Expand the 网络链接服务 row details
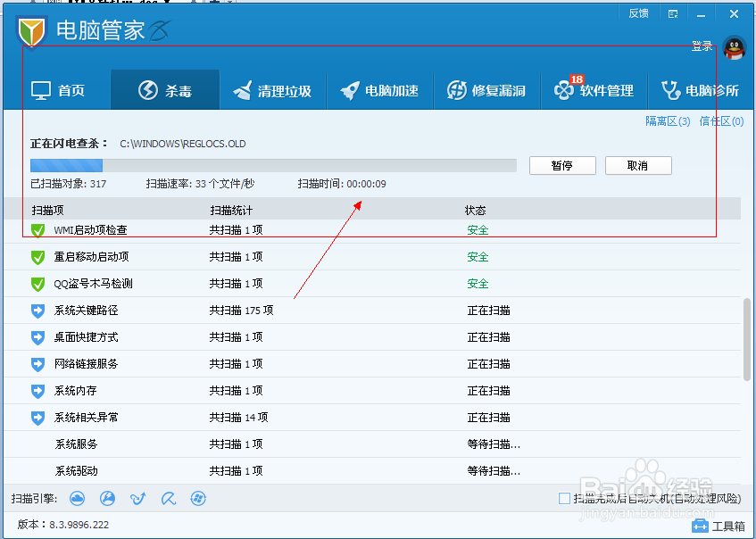The height and width of the screenshot is (539, 756). [x=37, y=364]
